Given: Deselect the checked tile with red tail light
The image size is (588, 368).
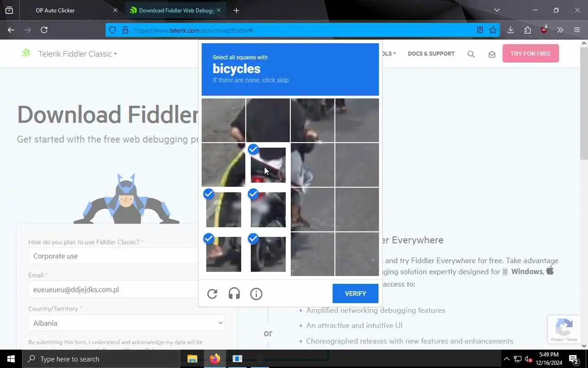Looking at the screenshot, I should click(268, 209).
